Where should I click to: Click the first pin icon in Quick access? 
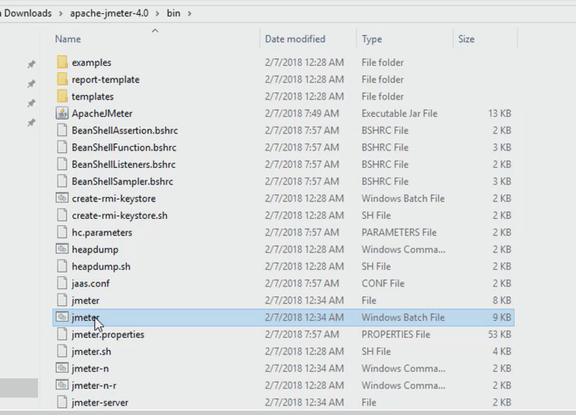pos(32,64)
